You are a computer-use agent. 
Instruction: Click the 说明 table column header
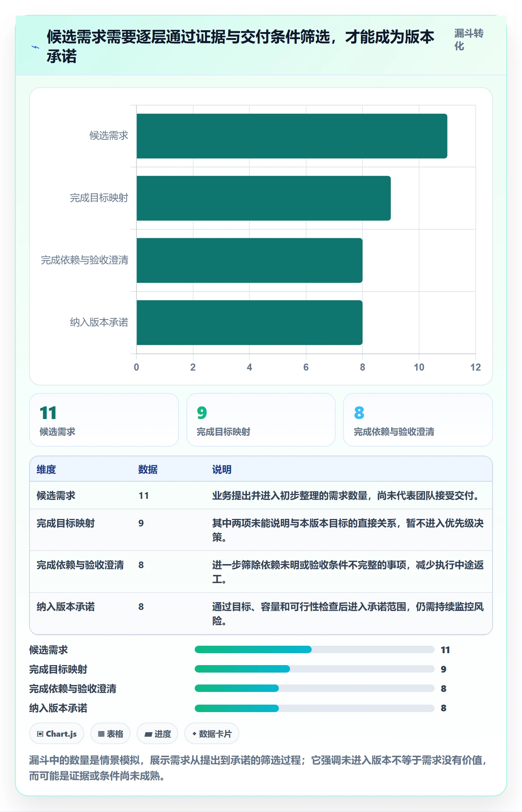222,469
